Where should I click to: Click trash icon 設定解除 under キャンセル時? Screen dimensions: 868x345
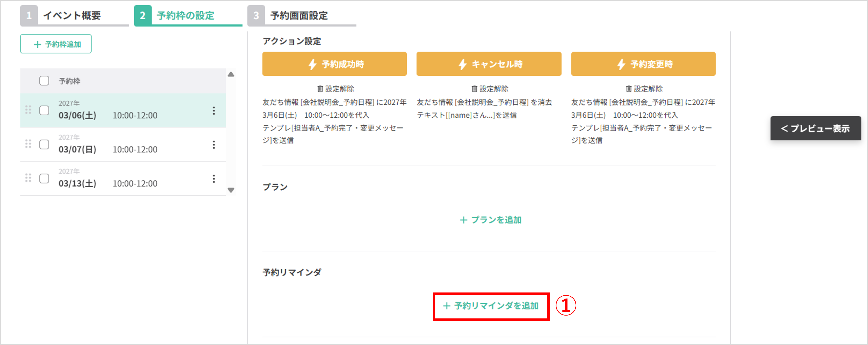474,89
